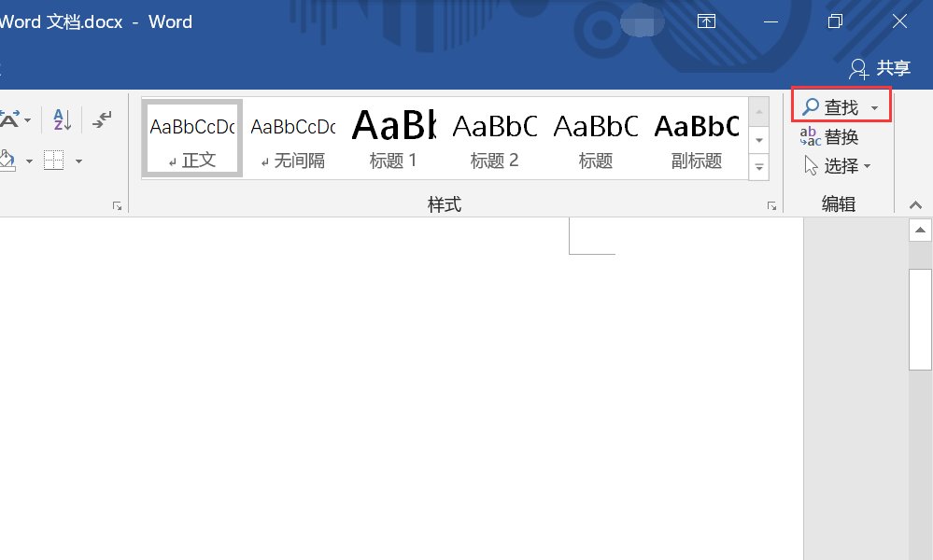Collapse the ribbon with the chevron
Image resolution: width=933 pixels, height=560 pixels.
click(915, 204)
